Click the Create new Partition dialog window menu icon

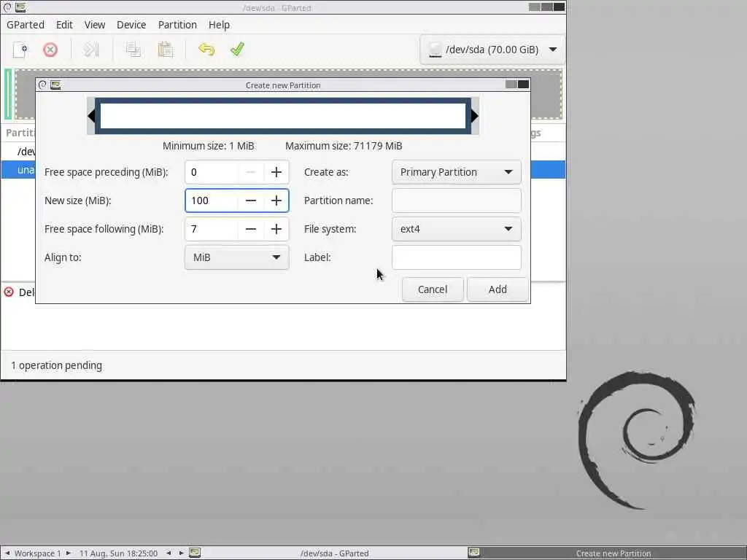42,85
